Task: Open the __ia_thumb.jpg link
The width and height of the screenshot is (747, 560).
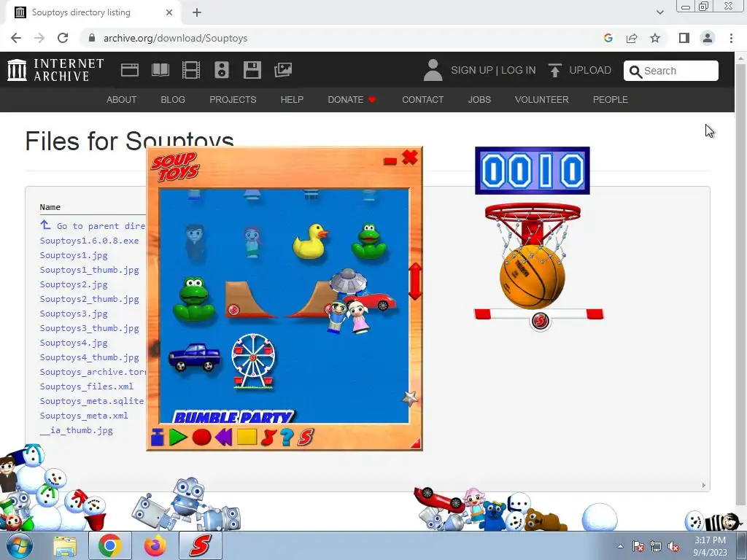Action: [x=76, y=430]
